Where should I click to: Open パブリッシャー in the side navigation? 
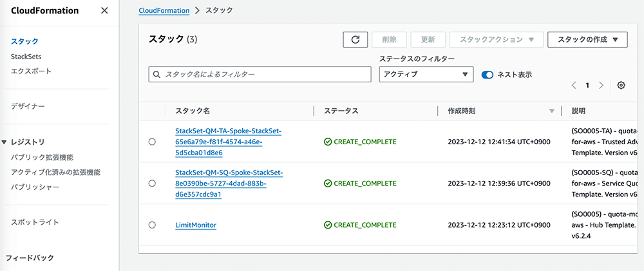click(x=35, y=187)
